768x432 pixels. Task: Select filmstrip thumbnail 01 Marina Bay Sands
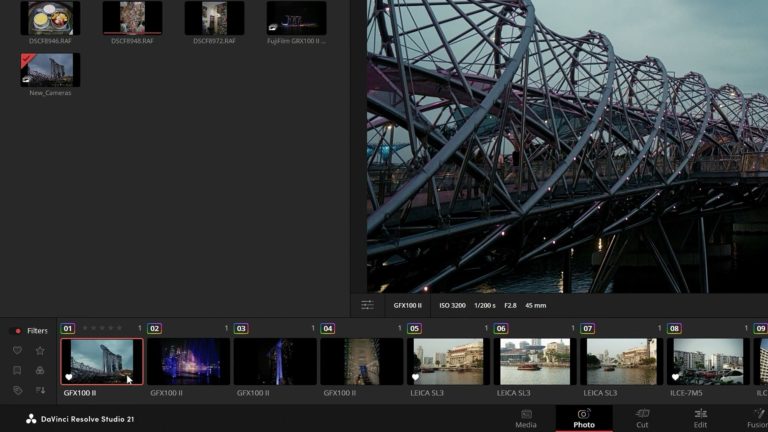click(102, 361)
